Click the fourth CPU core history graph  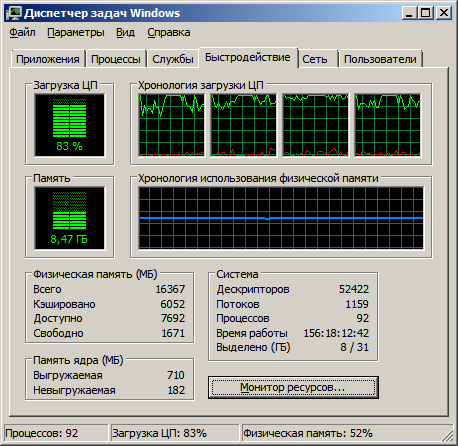pos(388,125)
